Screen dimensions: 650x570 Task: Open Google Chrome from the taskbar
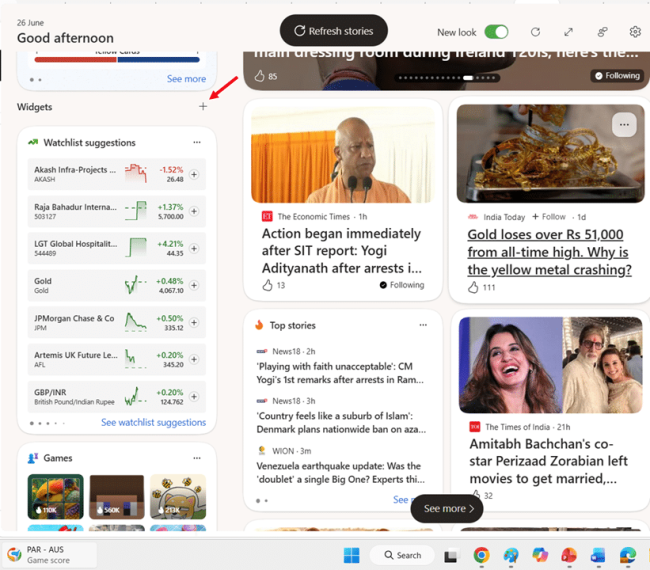point(481,555)
